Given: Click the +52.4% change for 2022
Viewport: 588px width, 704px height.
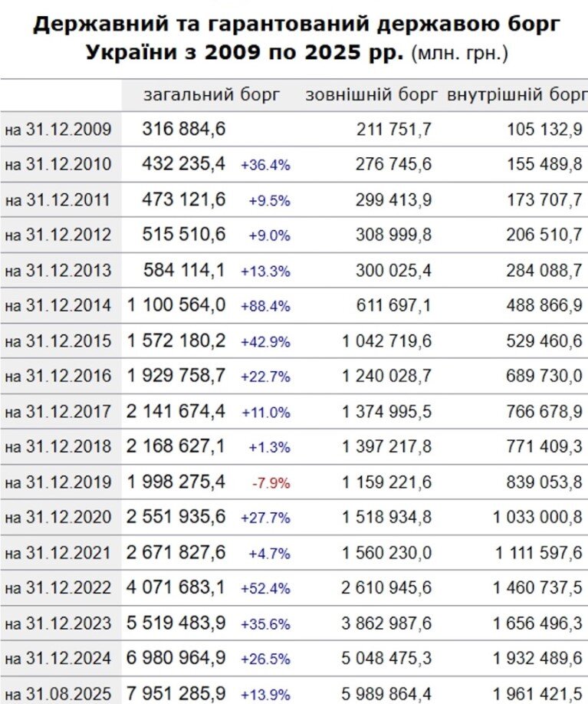Looking at the screenshot, I should point(265,589).
